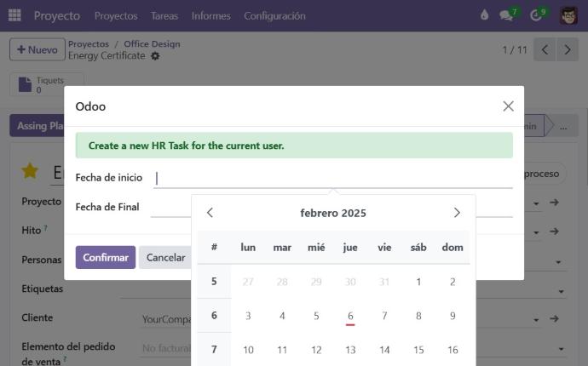Image resolution: width=588 pixels, height=366 pixels.
Task: Select February 1 in calendar
Action: 418,282
